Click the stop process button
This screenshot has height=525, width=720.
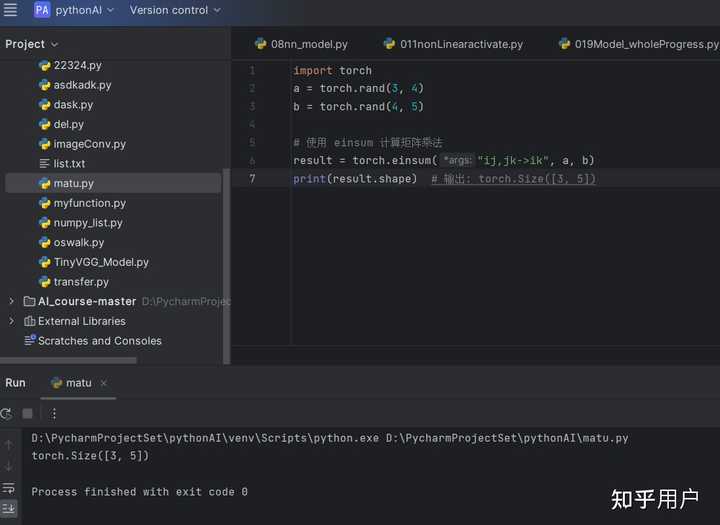pyautogui.click(x=28, y=413)
